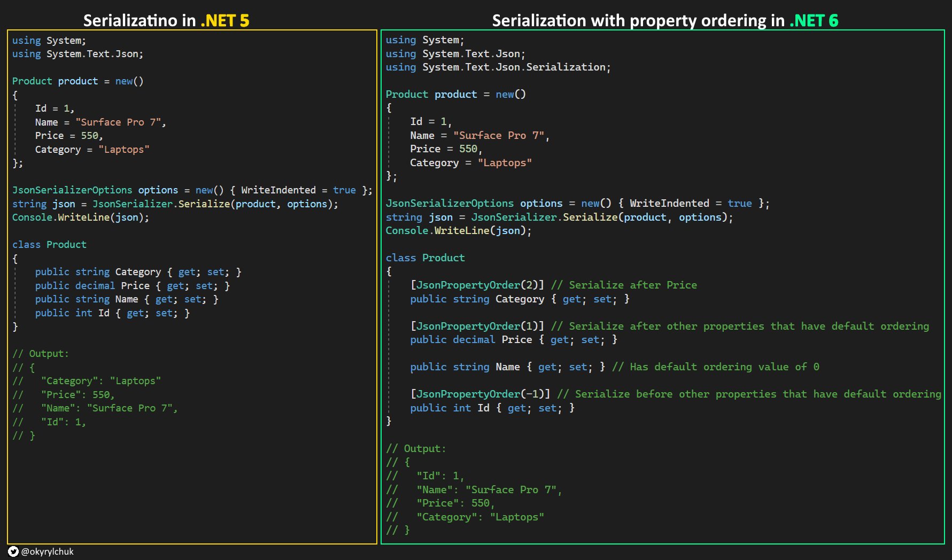Viewport: 952px width, 560px height.
Task: Click the [JsonPropertyOrder(1)] attribute above Price
Action: pyautogui.click(x=477, y=326)
